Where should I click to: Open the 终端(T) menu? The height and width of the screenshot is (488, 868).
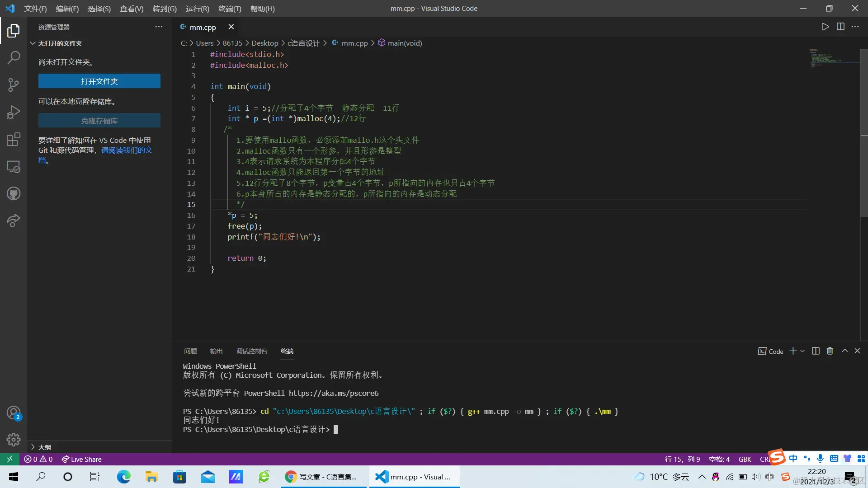pyautogui.click(x=230, y=9)
